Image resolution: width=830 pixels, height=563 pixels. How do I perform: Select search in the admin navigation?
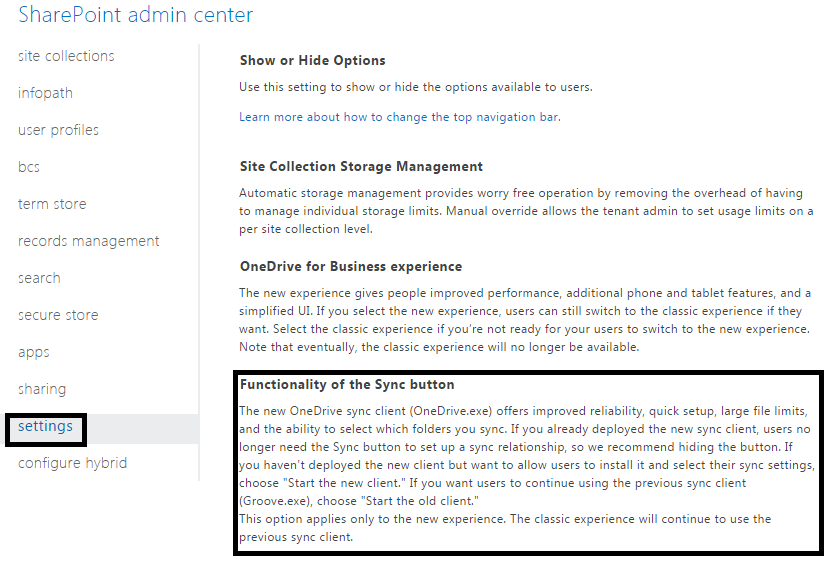click(x=39, y=278)
